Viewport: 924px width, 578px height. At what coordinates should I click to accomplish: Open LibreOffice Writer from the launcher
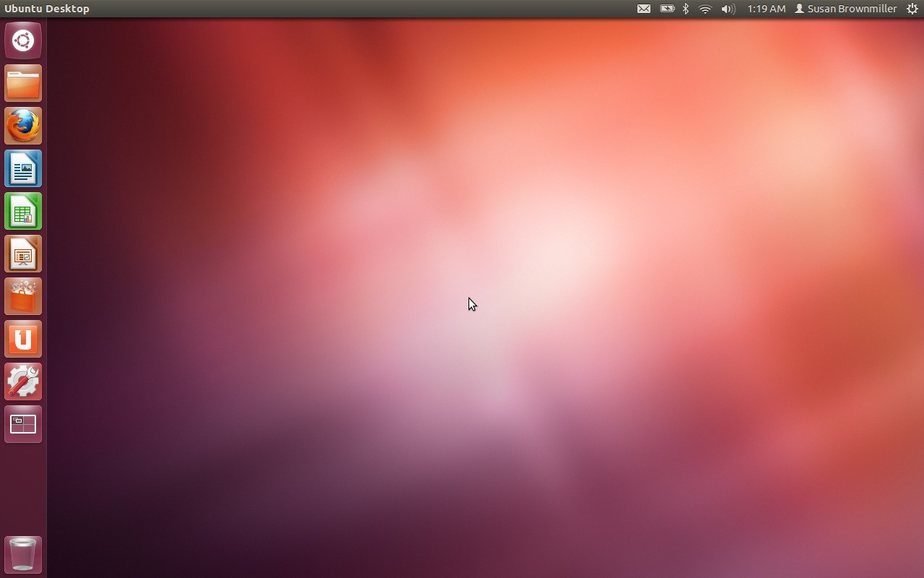point(23,168)
